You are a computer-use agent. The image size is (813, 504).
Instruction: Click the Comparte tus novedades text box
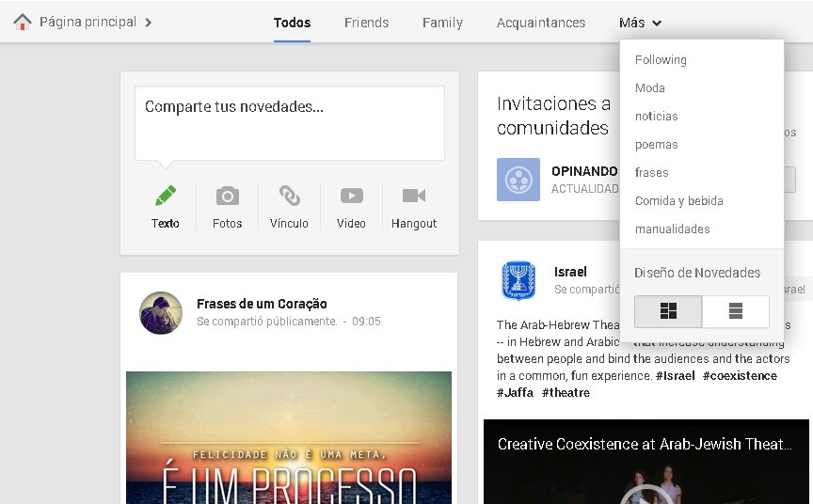[289, 123]
